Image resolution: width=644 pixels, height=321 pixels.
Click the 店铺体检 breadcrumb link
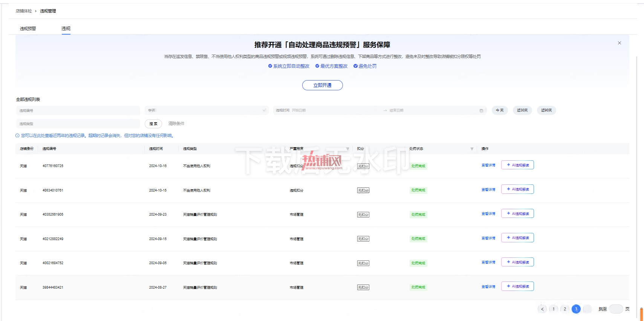24,11
